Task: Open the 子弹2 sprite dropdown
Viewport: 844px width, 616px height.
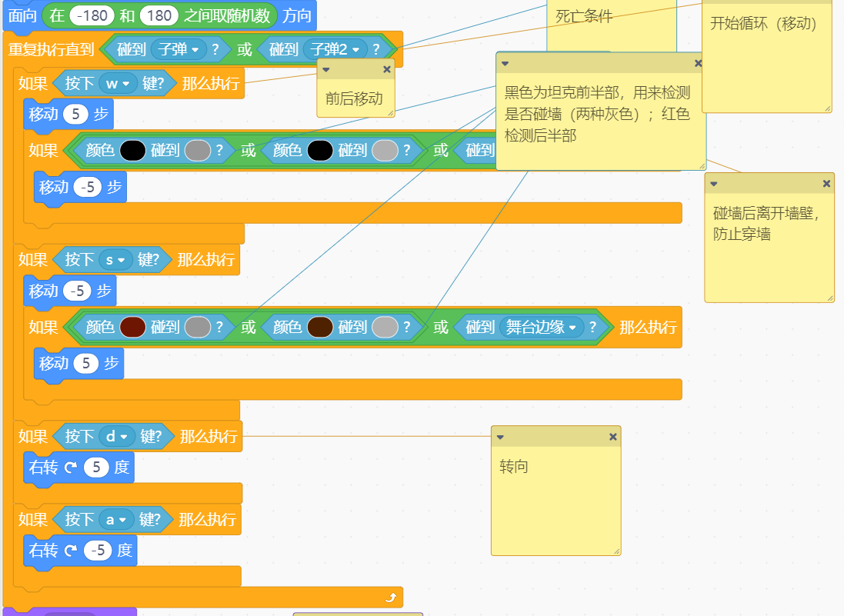Action: click(335, 49)
